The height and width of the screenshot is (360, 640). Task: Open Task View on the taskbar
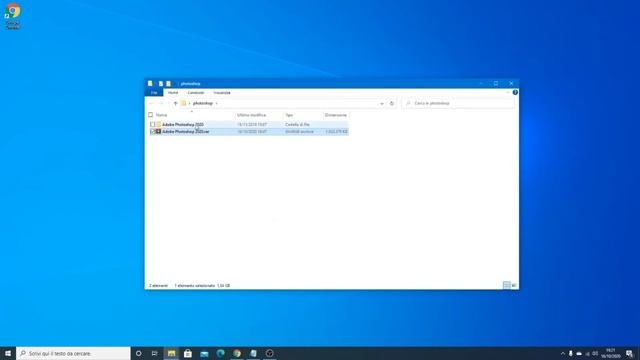tap(155, 353)
